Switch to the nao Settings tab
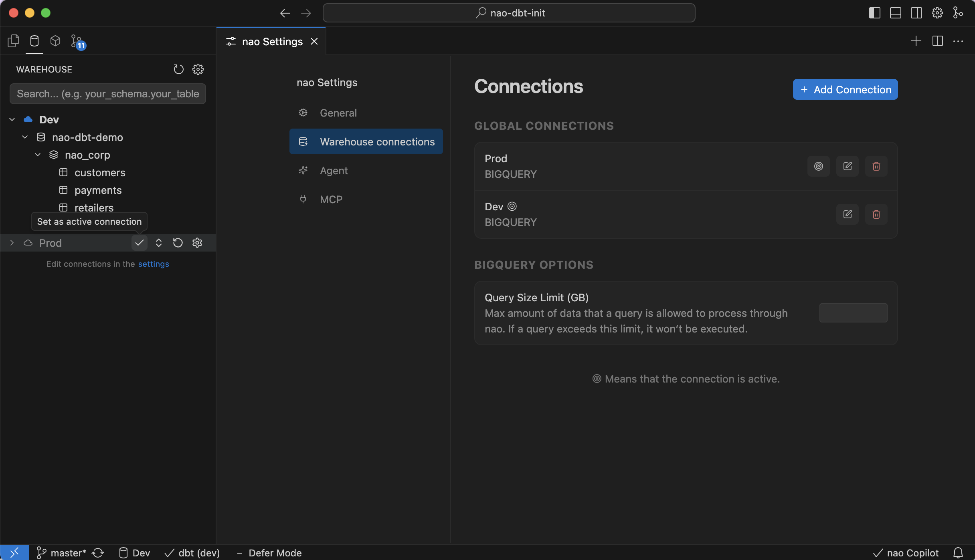The height and width of the screenshot is (560, 975). (272, 41)
